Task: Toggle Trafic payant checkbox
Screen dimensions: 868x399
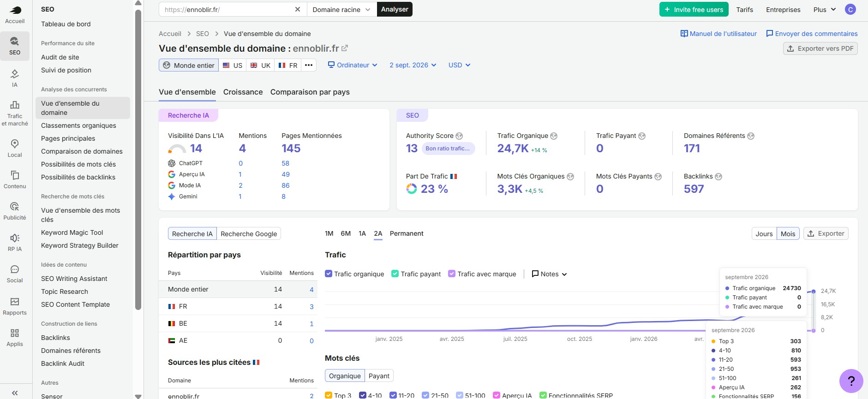Action: coord(395,274)
